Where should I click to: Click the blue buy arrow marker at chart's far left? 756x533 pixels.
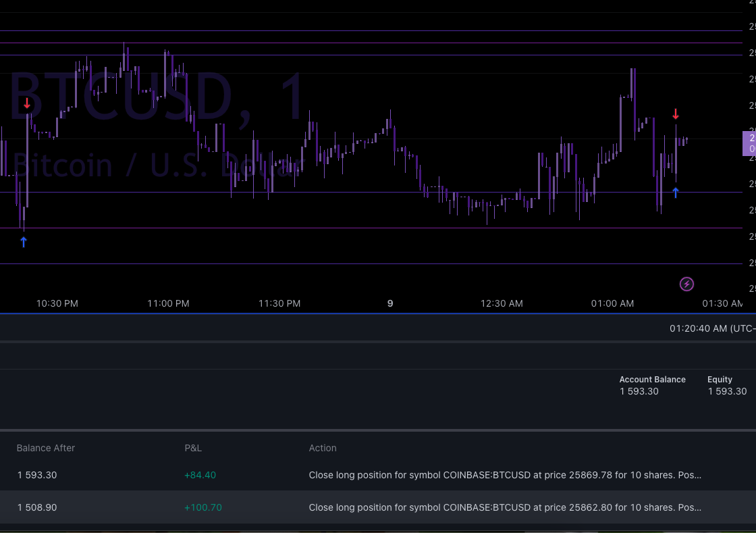click(x=24, y=241)
